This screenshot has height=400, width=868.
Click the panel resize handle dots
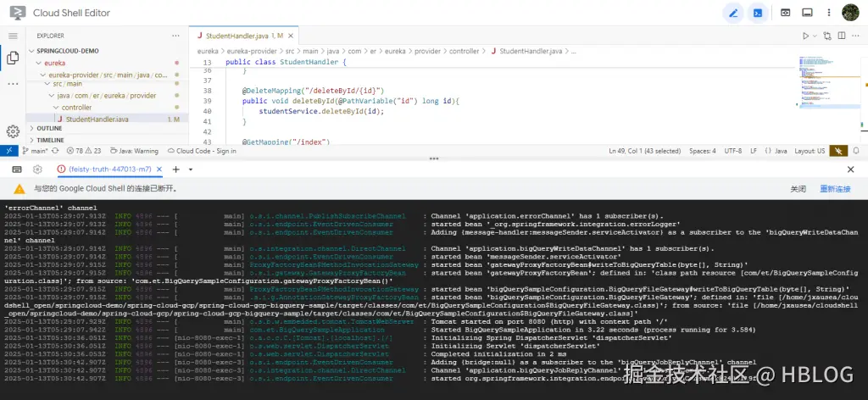(x=434, y=158)
